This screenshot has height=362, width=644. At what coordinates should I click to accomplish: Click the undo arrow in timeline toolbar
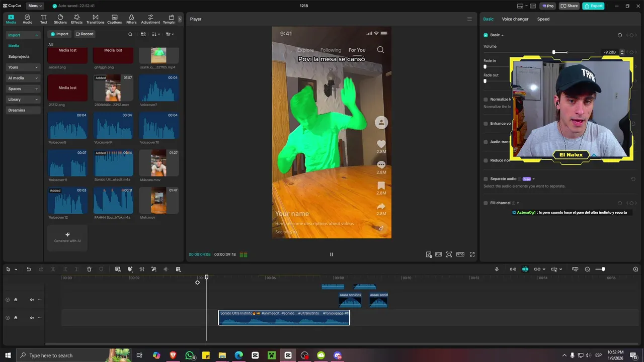(29, 269)
